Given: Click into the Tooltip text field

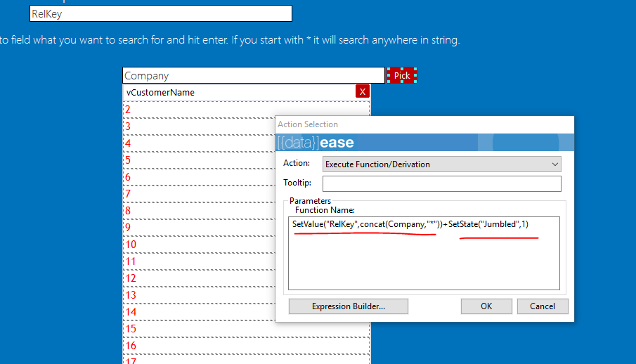Looking at the screenshot, I should 441,183.
